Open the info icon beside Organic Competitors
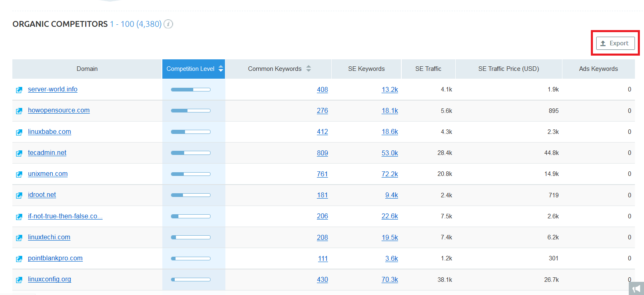Image resolution: width=644 pixels, height=295 pixels. point(168,24)
